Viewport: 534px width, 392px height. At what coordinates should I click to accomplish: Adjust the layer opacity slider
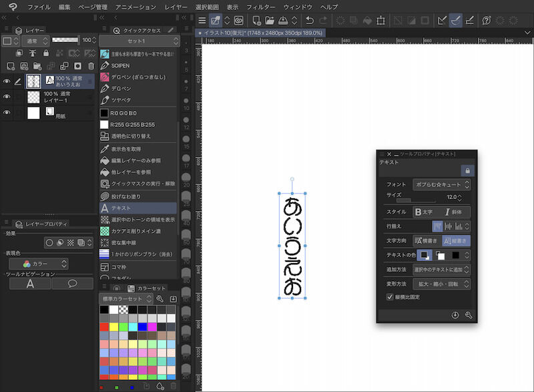coord(65,40)
